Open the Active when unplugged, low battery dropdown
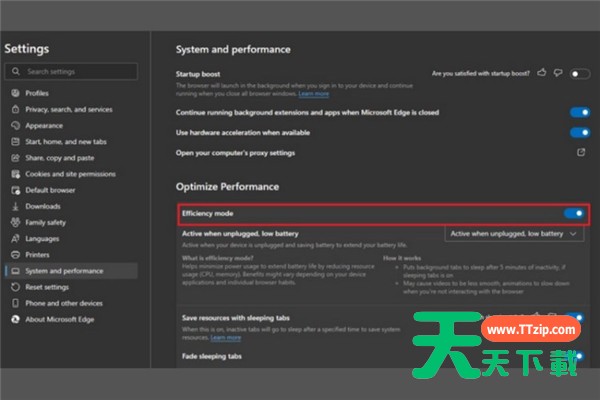600x400 pixels. pos(514,233)
